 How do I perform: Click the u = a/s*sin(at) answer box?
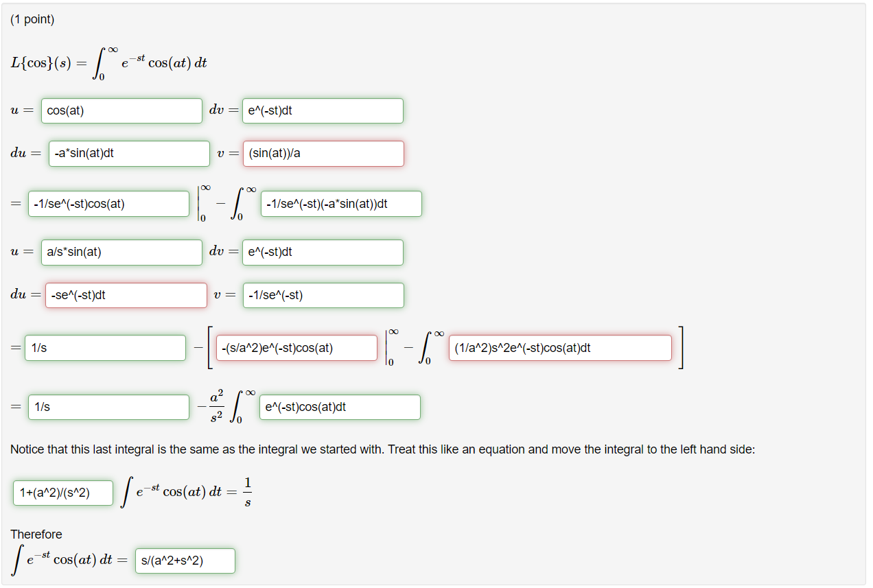(121, 252)
